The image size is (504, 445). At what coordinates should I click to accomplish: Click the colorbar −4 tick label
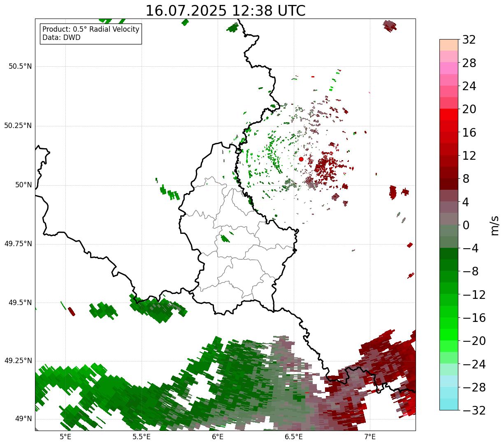coord(471,248)
